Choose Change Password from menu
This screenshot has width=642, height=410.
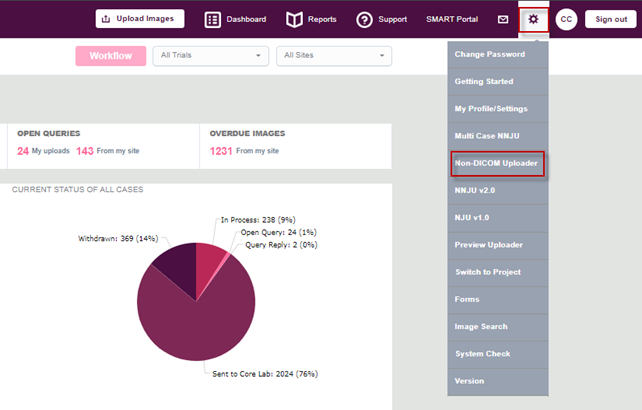pyautogui.click(x=491, y=54)
